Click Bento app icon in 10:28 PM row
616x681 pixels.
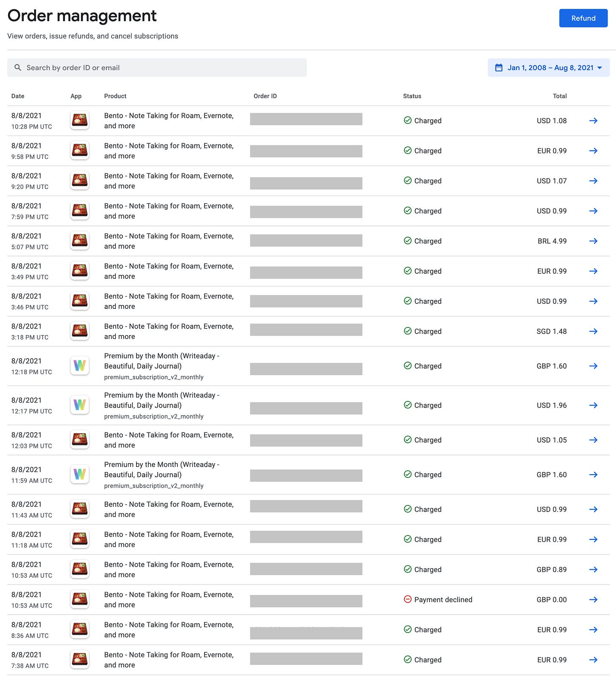click(x=80, y=121)
